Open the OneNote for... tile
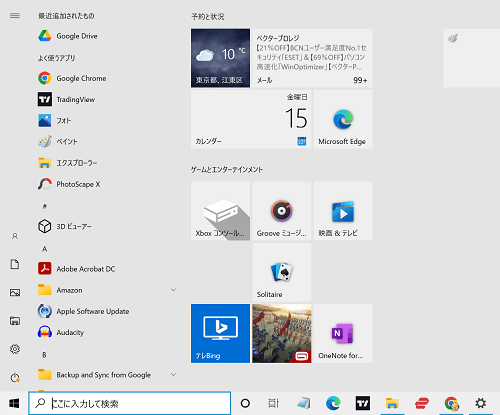This screenshot has width=500, height=415. (x=343, y=333)
